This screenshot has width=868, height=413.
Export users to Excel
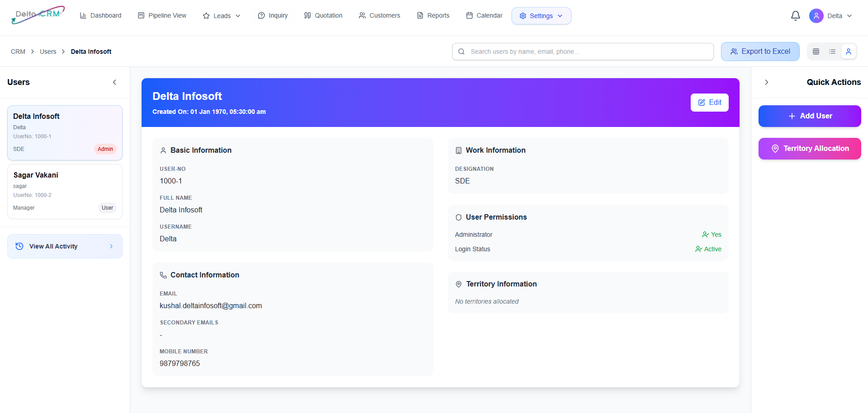pyautogui.click(x=760, y=52)
